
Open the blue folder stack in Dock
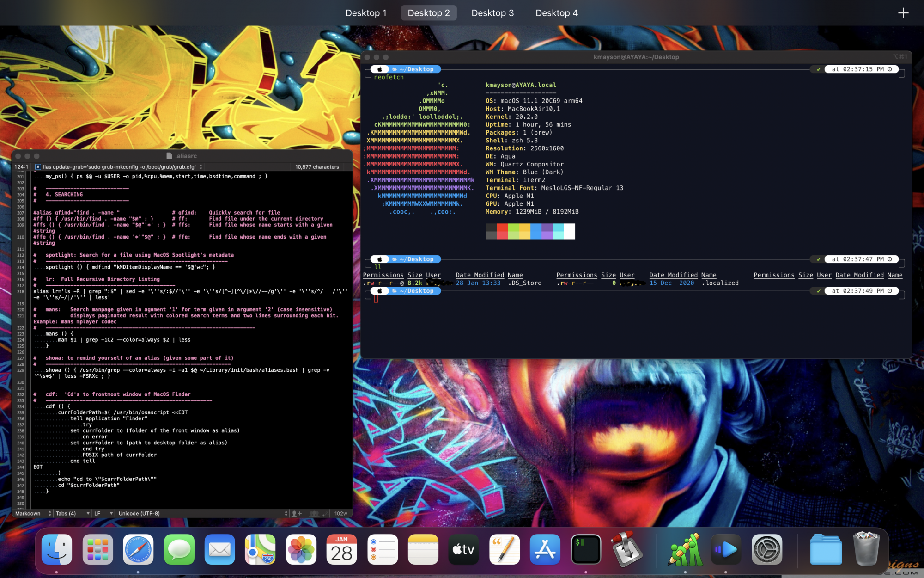tap(826, 549)
